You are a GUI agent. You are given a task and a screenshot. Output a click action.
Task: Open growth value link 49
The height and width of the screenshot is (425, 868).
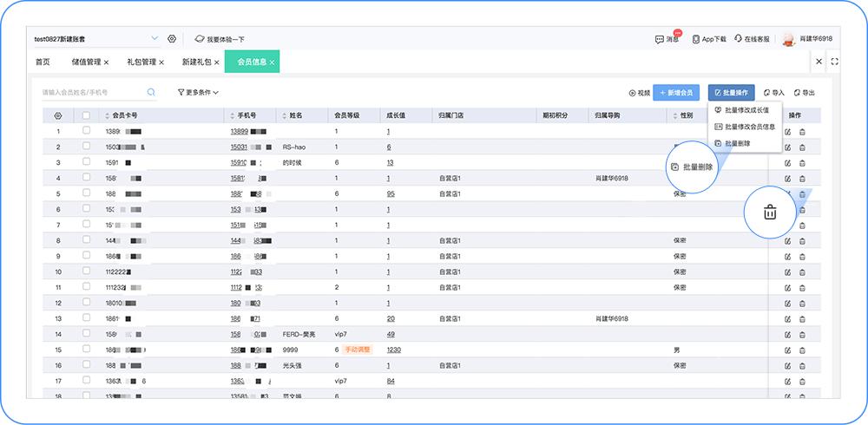coord(391,335)
